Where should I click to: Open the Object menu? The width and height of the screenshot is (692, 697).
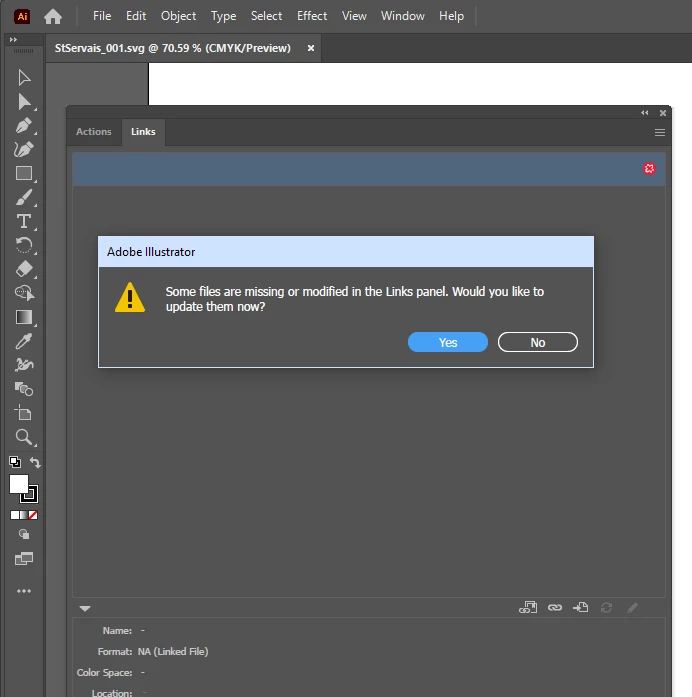(x=178, y=16)
